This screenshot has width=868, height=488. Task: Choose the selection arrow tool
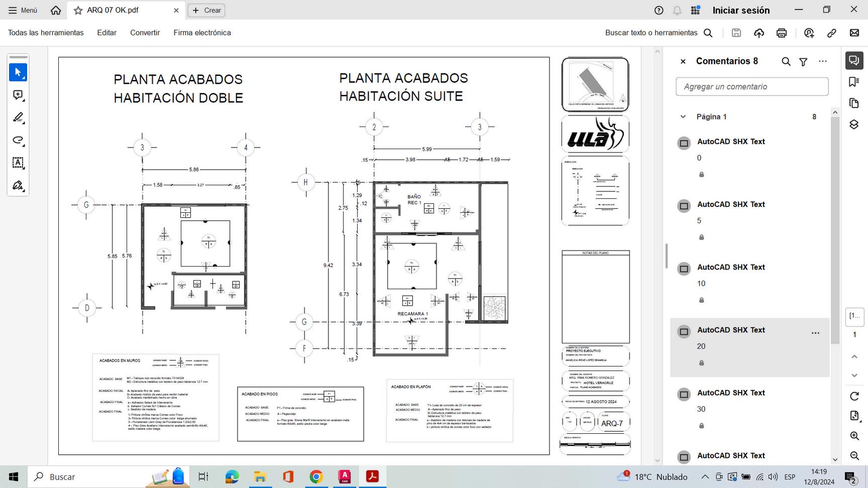pyautogui.click(x=18, y=72)
